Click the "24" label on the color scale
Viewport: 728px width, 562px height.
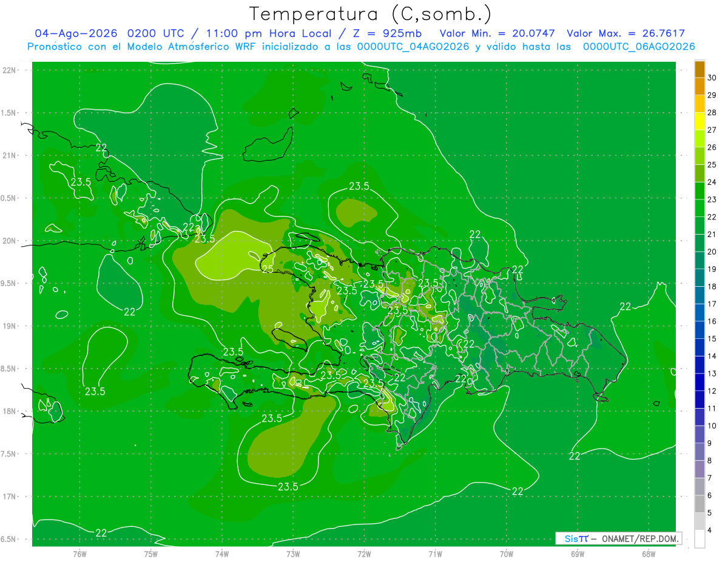pyautogui.click(x=713, y=182)
